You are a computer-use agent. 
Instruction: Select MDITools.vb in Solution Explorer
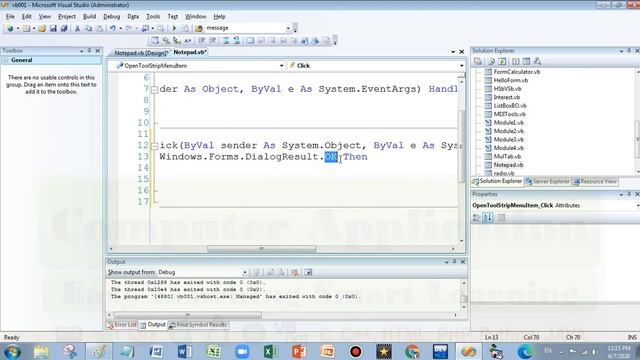click(x=509, y=114)
